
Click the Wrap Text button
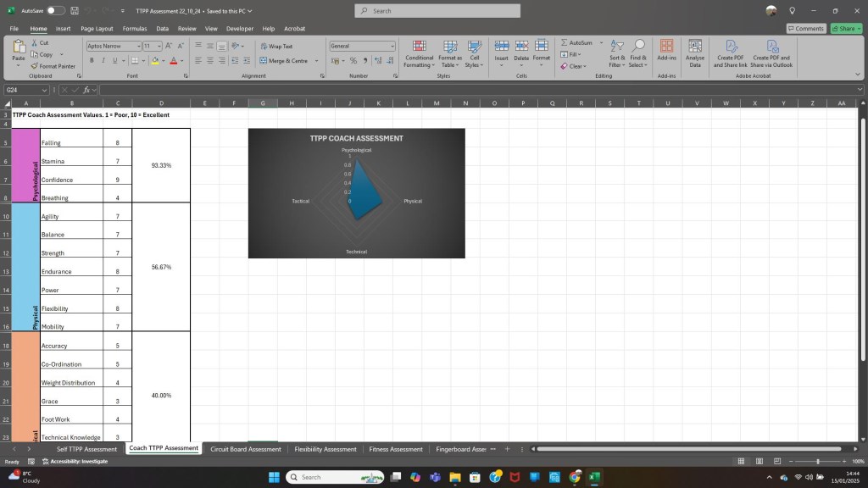[x=276, y=46]
